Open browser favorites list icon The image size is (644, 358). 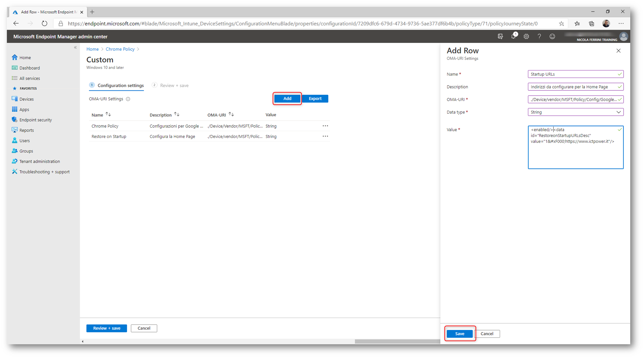577,24
